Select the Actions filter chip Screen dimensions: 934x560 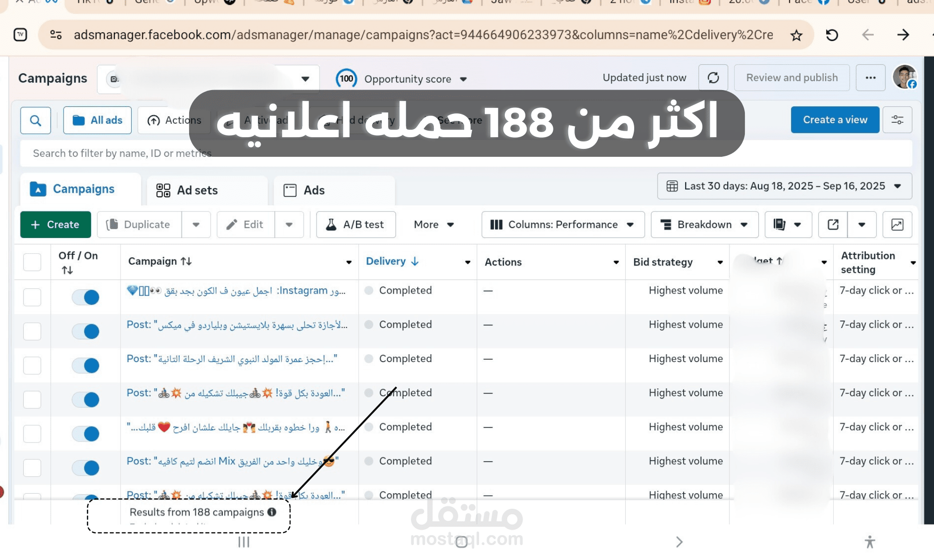click(x=175, y=120)
